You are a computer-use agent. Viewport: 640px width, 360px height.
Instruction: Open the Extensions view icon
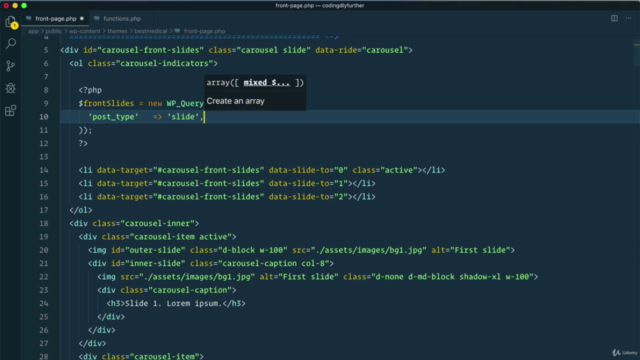click(11, 110)
